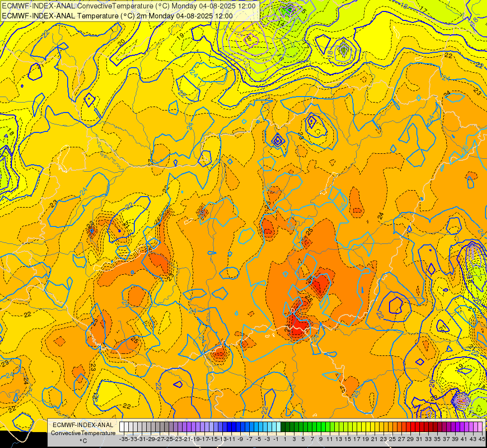Click the Temperature 2m title line
This screenshot has height=448, width=487.
(117, 16)
